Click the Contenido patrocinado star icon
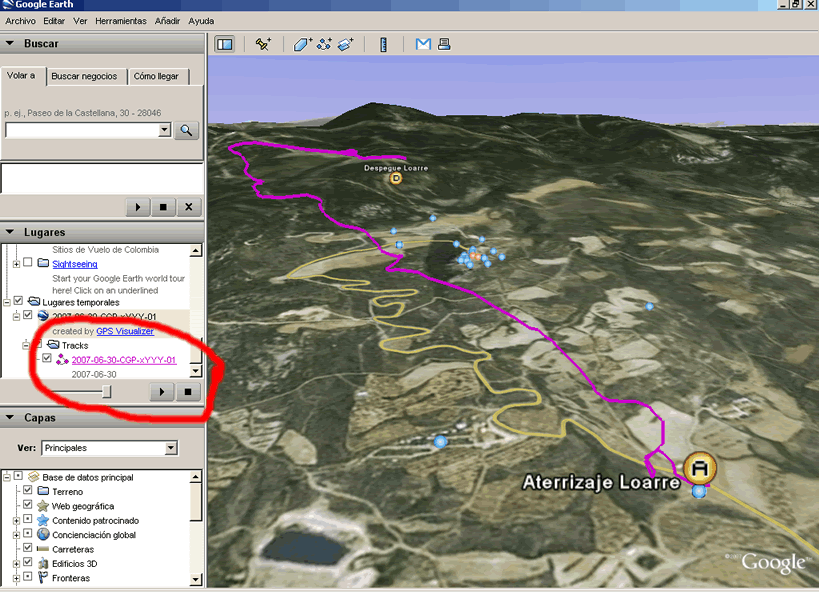This screenshot has width=819, height=595. click(x=43, y=520)
